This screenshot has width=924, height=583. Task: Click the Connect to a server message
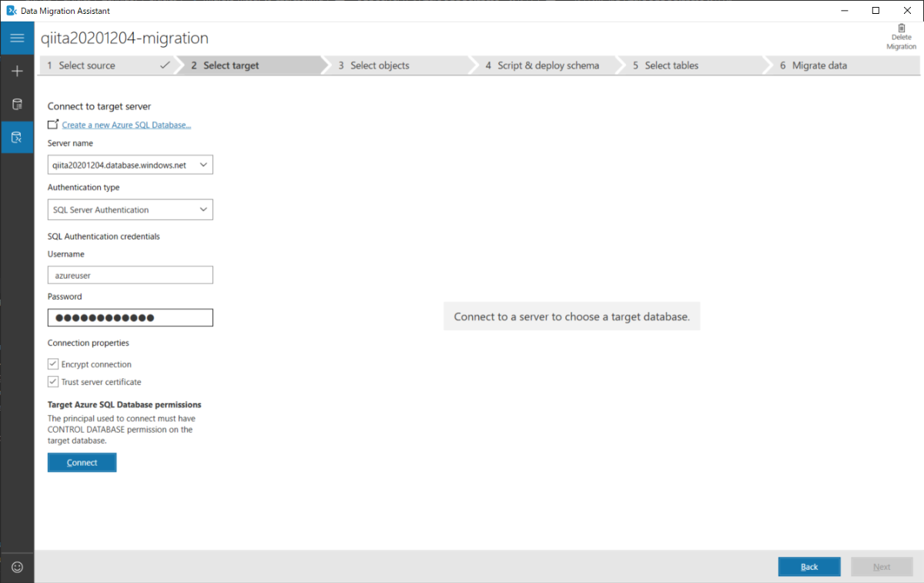coord(571,317)
